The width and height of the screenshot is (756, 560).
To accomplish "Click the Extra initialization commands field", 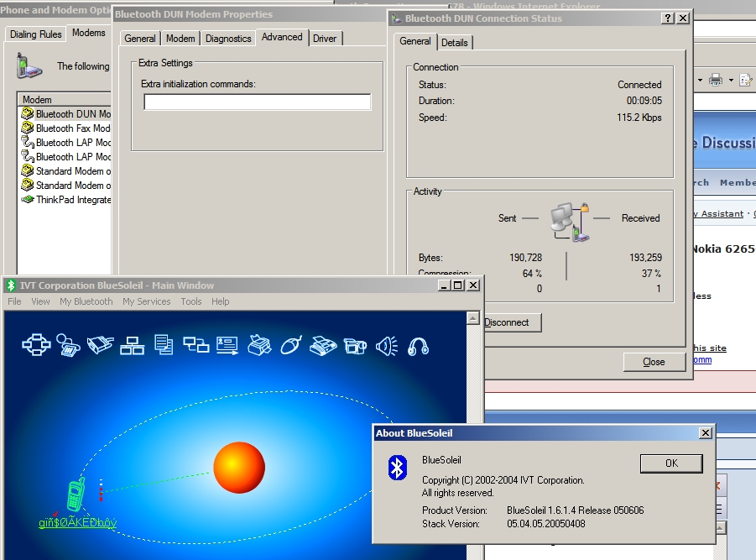I will [258, 102].
